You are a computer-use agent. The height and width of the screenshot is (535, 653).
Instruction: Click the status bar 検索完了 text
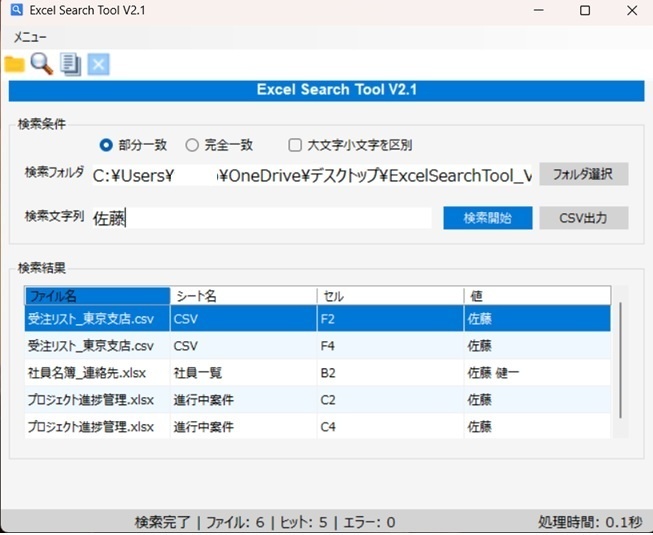162,522
